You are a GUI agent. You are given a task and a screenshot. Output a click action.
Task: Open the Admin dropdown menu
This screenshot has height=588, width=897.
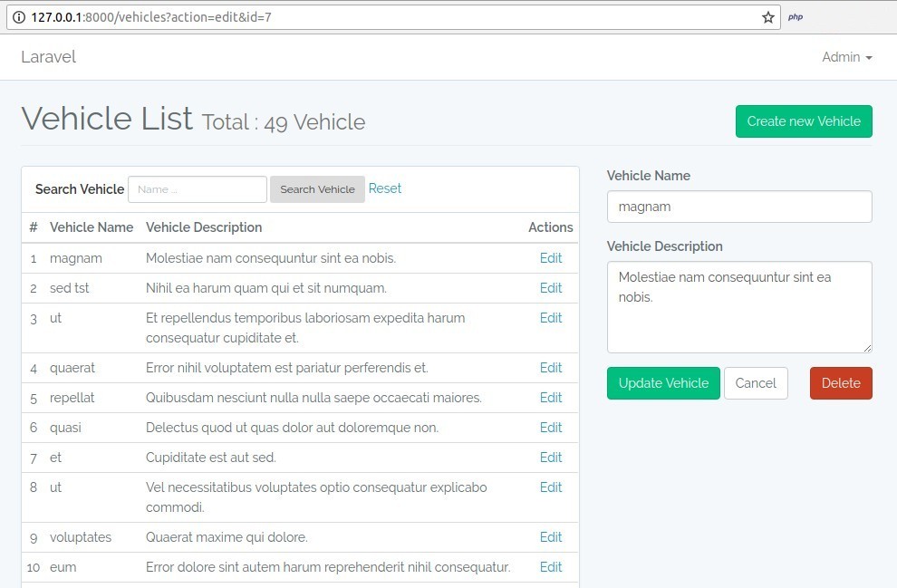coord(844,57)
